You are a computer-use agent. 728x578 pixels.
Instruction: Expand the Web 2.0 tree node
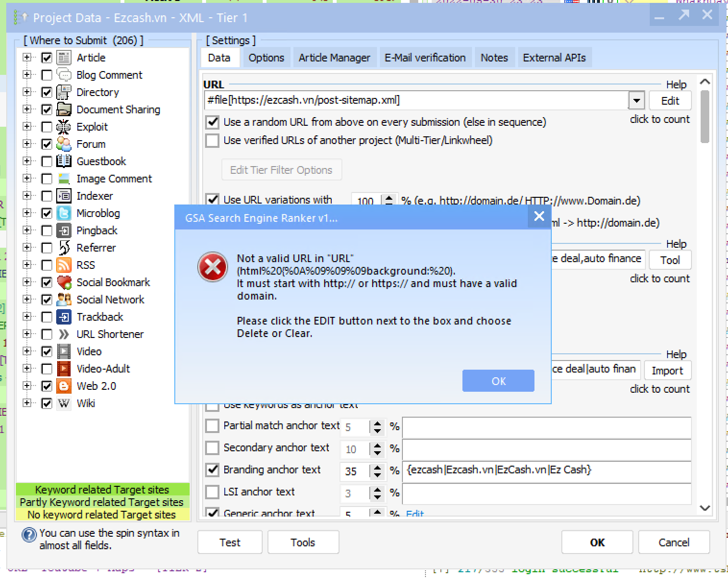tap(27, 386)
